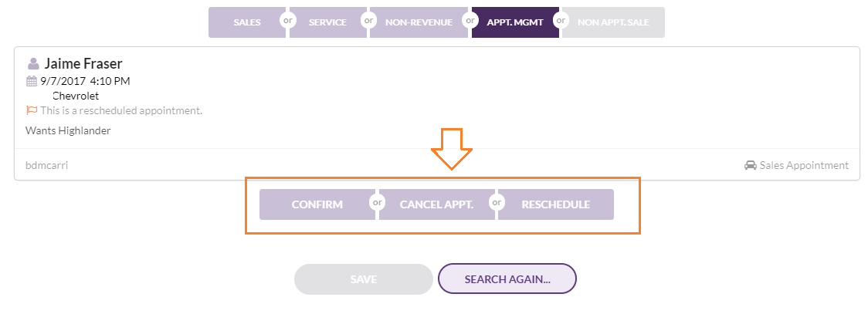Confirm the appointment with CONFIRM button
868x314 pixels.
pos(317,204)
